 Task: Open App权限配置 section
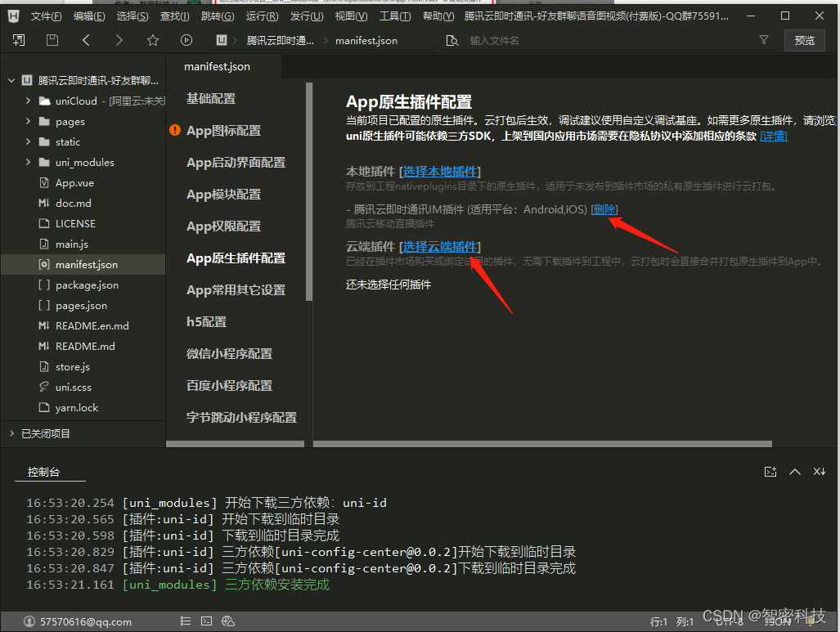[x=223, y=226]
